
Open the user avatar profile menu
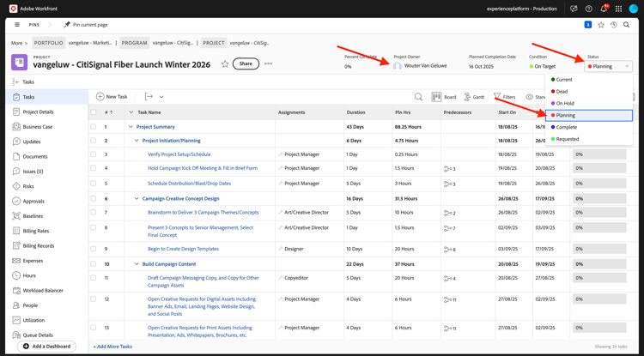634,9
